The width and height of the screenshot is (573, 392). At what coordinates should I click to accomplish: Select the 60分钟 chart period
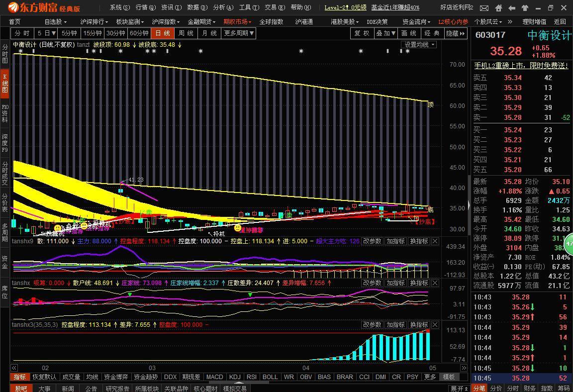139,33
